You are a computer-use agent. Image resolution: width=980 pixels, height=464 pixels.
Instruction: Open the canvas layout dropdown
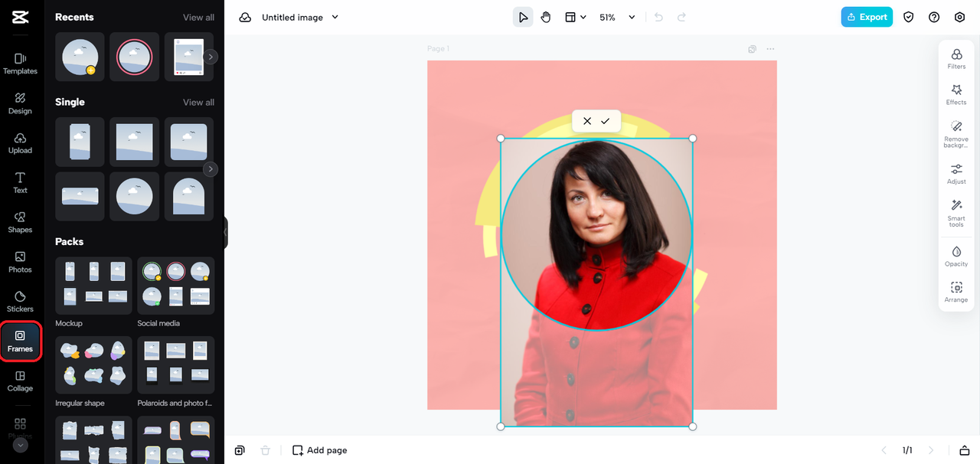tap(575, 17)
